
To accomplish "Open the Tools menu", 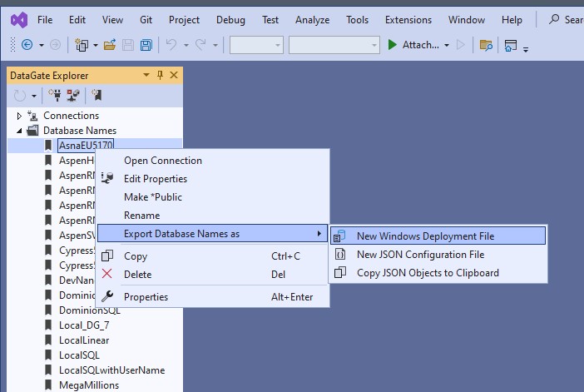I will 357,20.
